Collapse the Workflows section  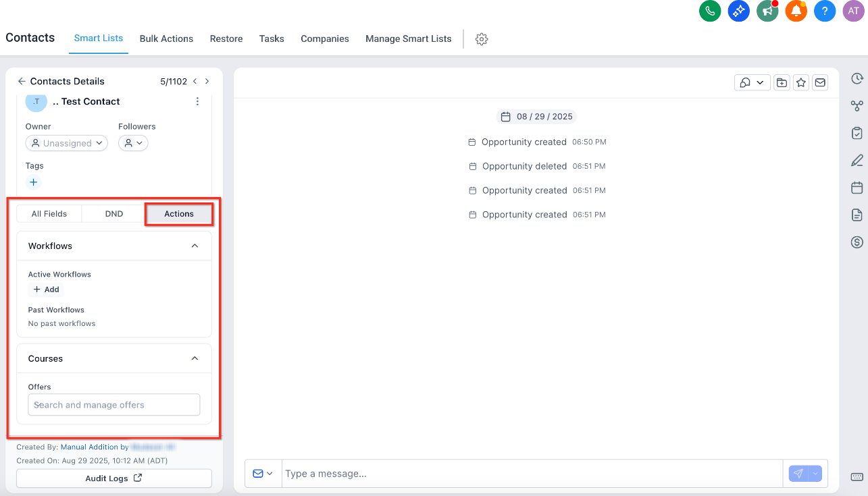click(195, 246)
